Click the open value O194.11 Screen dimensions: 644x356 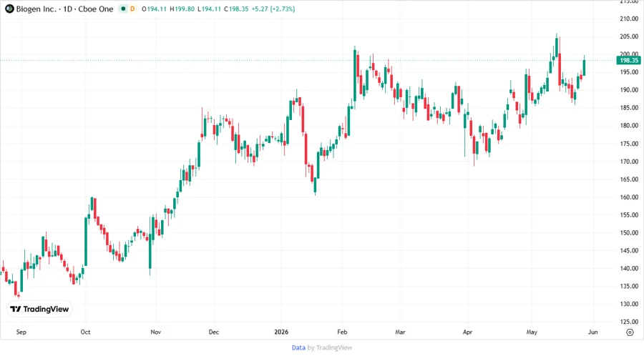(x=154, y=9)
